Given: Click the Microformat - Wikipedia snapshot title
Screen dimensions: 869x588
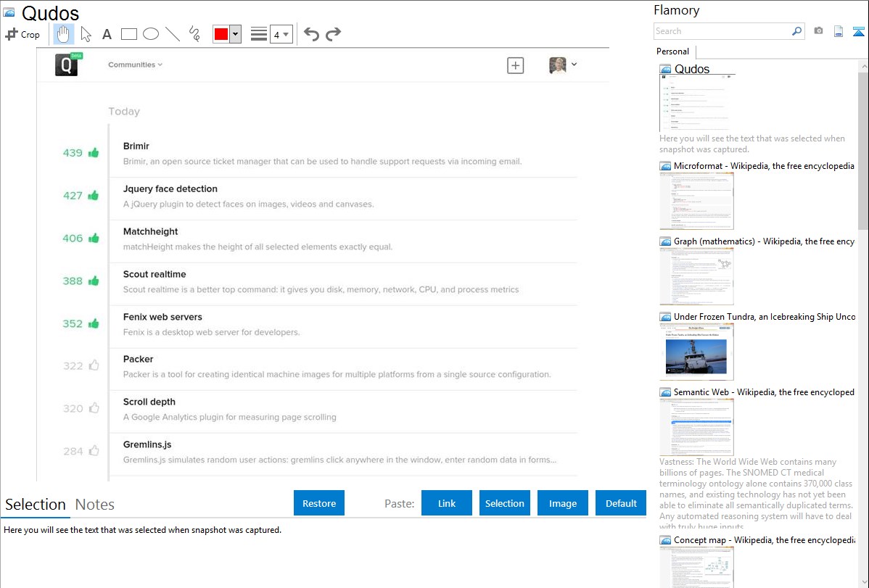Looking at the screenshot, I should coord(764,166).
